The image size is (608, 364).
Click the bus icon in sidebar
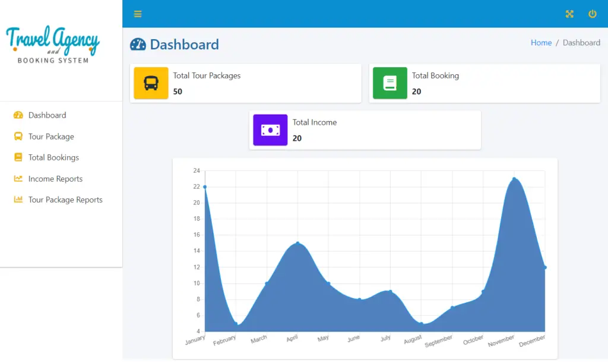point(18,137)
